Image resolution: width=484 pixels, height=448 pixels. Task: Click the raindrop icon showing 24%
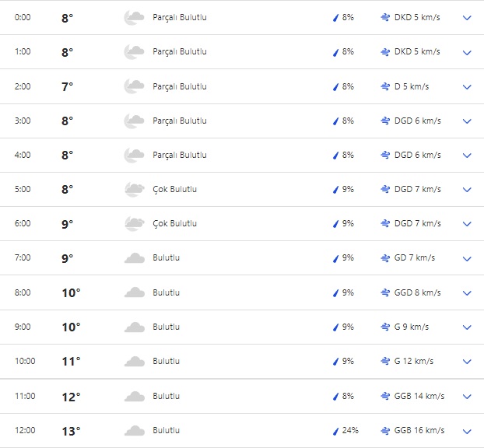click(x=336, y=431)
